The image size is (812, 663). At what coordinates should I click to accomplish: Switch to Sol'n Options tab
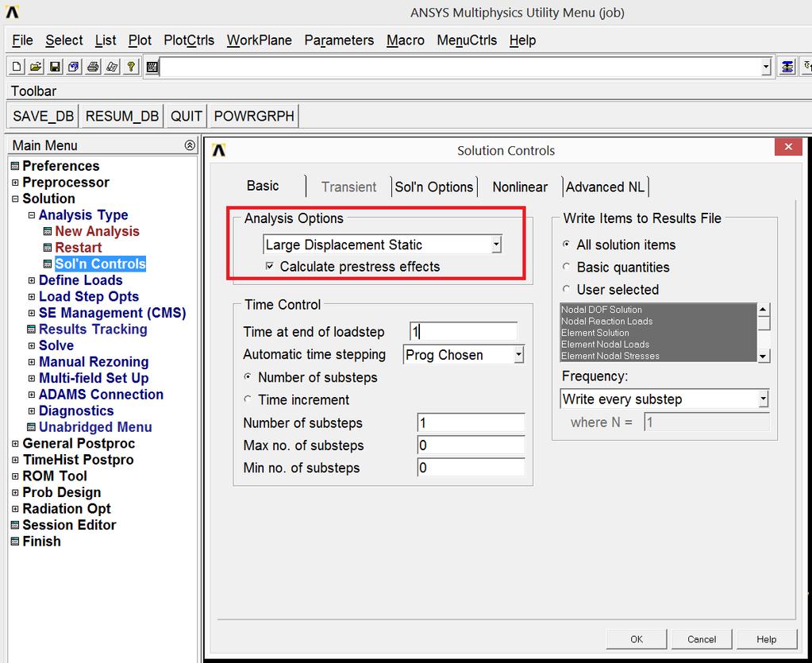(x=434, y=187)
